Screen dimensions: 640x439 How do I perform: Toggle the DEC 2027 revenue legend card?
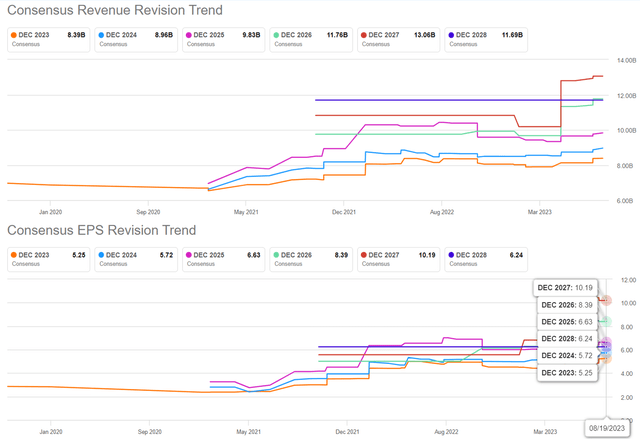click(398, 40)
